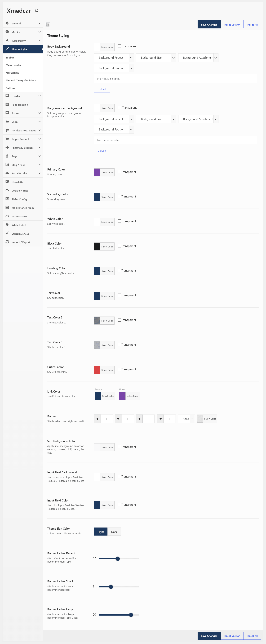The image size is (266, 644).
Task: Click the Cookie Notice icon
Action: [7, 191]
